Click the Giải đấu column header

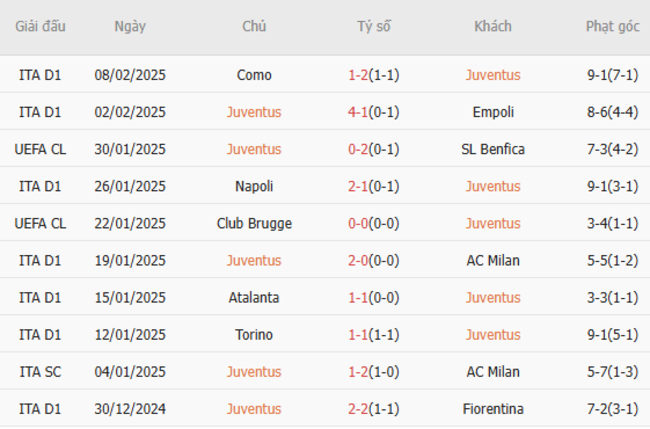40,27
